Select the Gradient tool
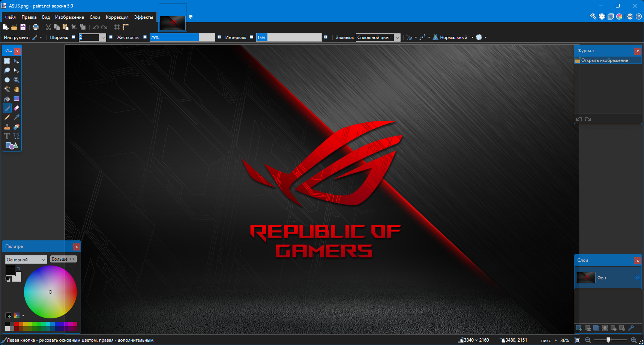 point(17,99)
